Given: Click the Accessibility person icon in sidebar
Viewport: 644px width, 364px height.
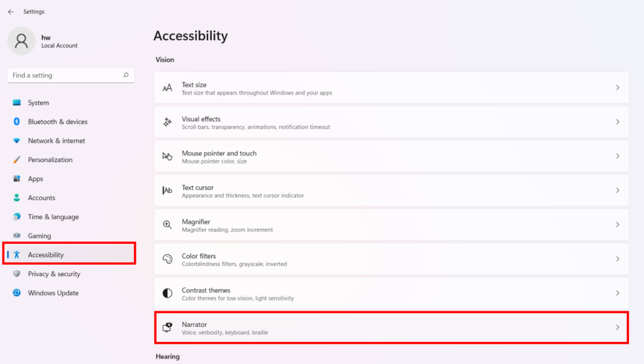Looking at the screenshot, I should pos(18,254).
